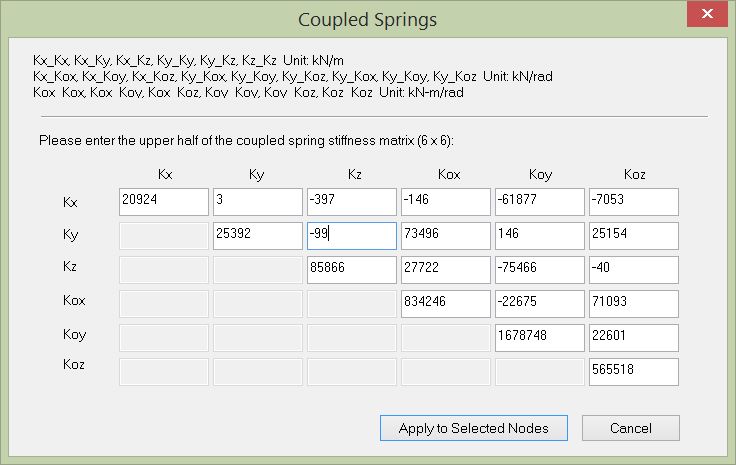Select the field containing 834246

445,304
